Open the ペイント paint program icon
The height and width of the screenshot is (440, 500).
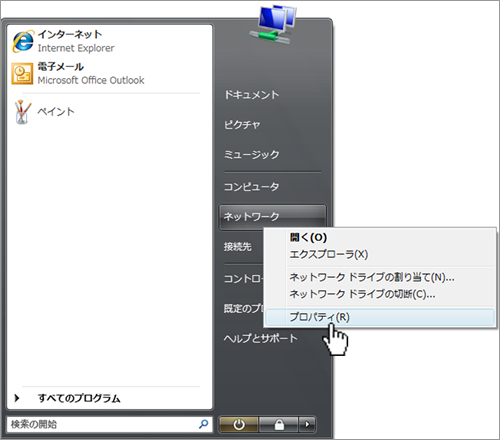point(23,112)
